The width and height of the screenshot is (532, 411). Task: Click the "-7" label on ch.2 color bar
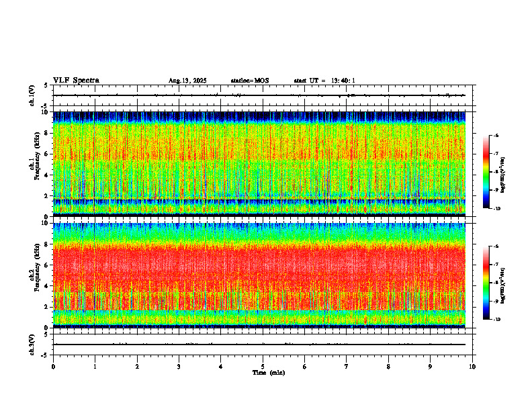click(x=496, y=265)
